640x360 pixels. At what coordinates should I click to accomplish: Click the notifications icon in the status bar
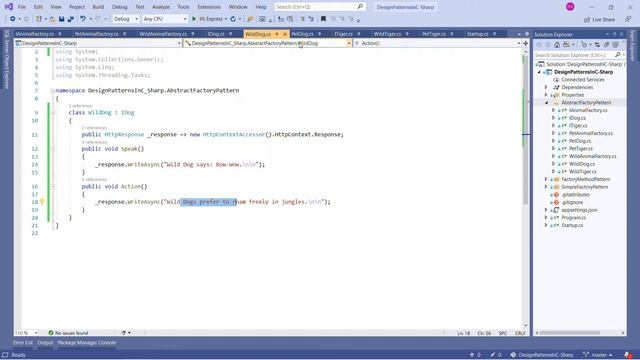tap(628, 355)
